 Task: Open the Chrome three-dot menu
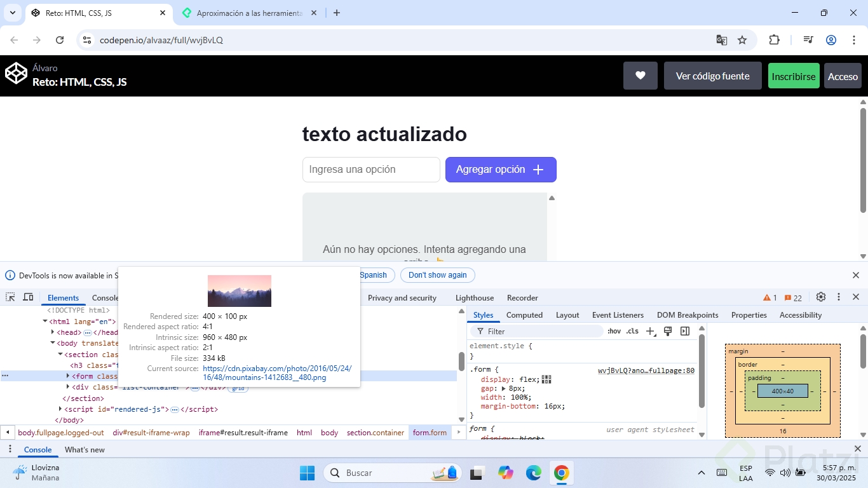tap(854, 40)
